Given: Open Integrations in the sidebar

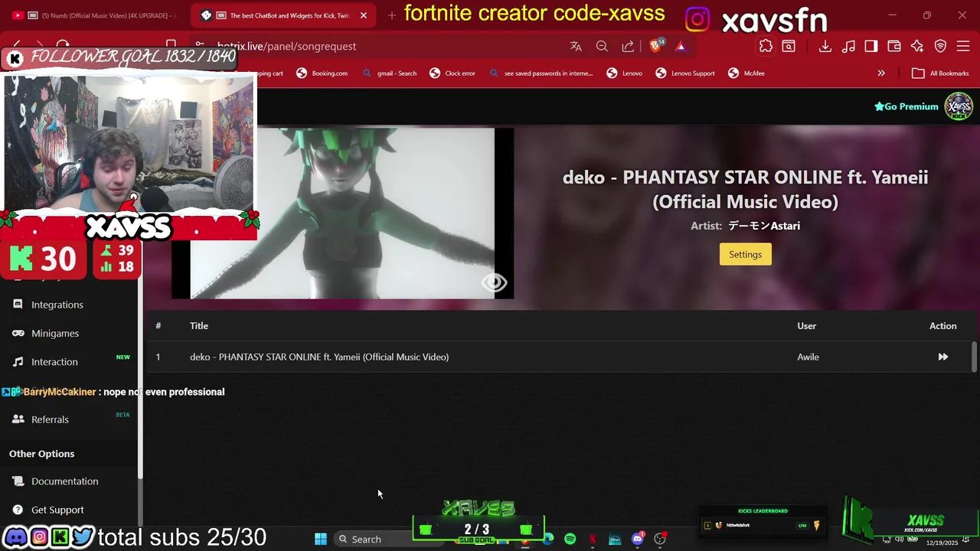Looking at the screenshot, I should pos(57,305).
